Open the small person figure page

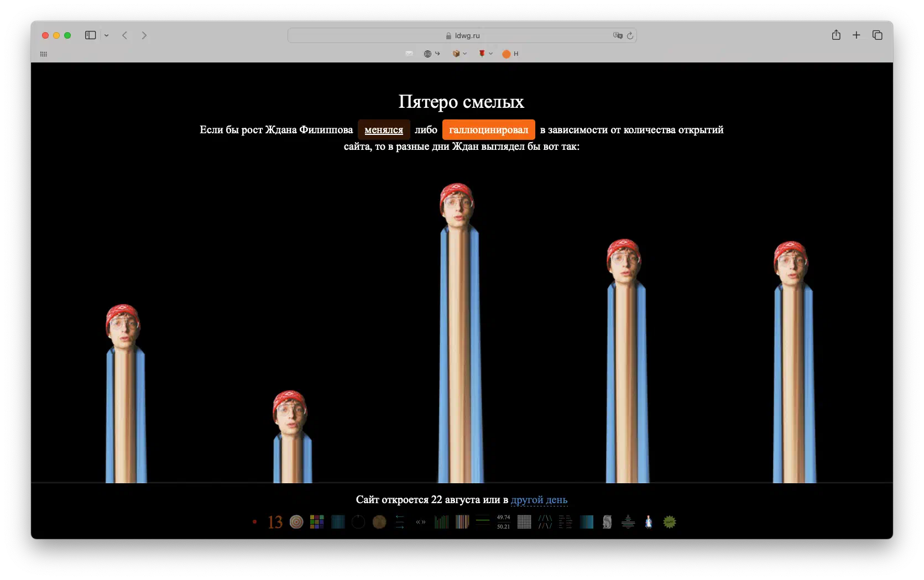[x=649, y=522]
